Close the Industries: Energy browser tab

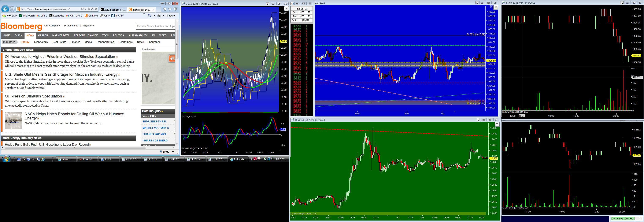click(153, 10)
